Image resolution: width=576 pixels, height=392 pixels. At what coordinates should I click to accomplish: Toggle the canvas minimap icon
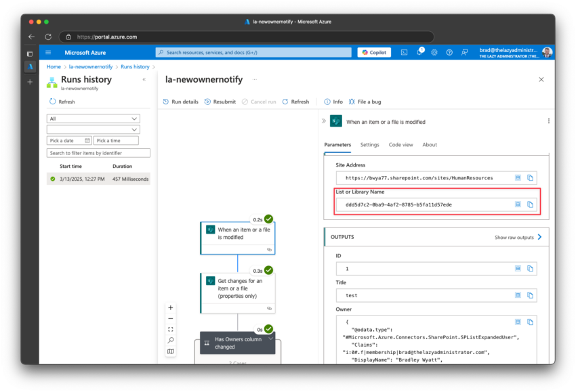[171, 351]
